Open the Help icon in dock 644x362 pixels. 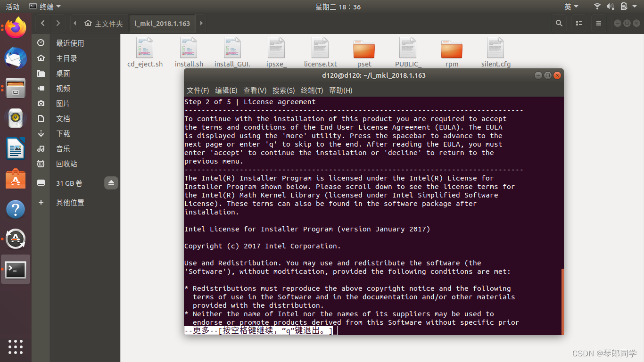[x=16, y=209]
